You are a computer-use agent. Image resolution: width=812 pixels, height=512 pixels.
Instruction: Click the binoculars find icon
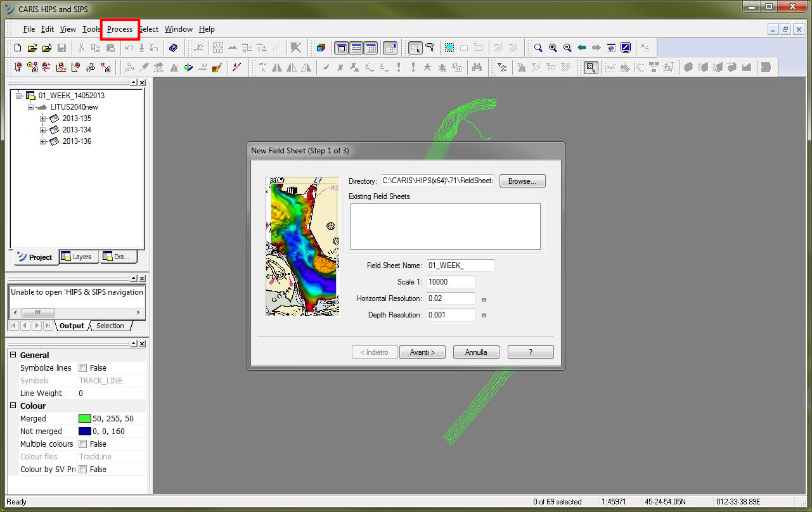[477, 67]
